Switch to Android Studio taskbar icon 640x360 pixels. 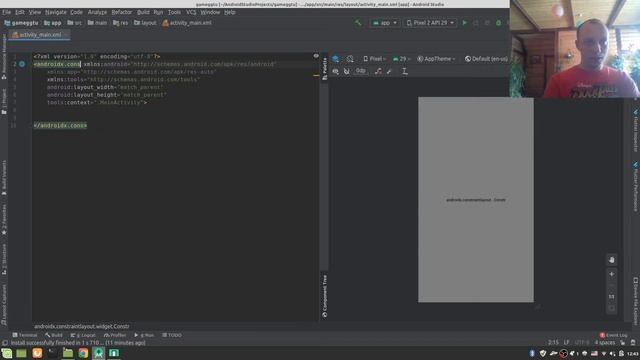99,353
